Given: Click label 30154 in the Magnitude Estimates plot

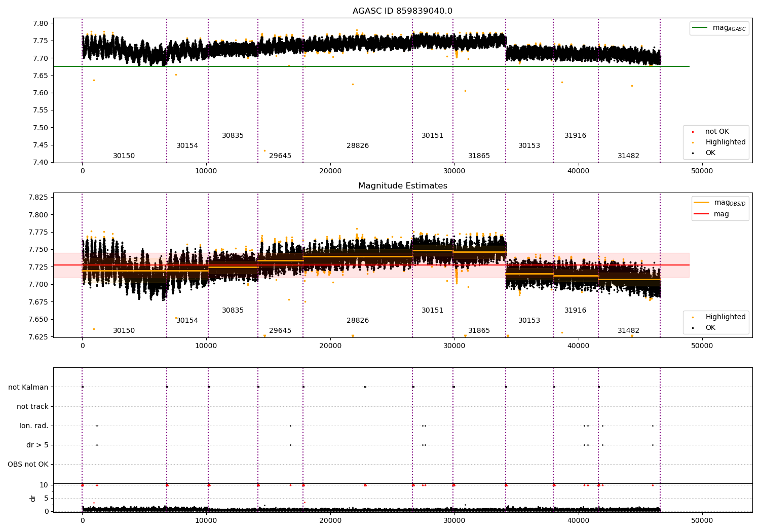Looking at the screenshot, I should (187, 321).
